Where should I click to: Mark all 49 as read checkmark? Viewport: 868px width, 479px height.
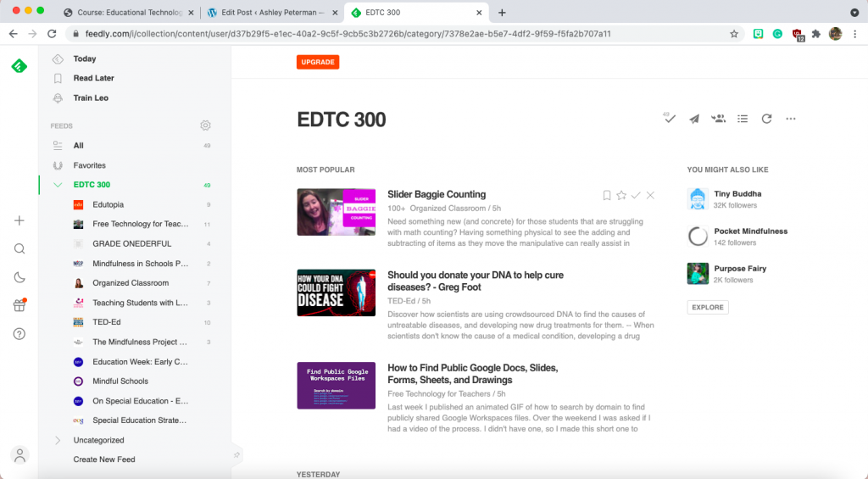(x=670, y=118)
